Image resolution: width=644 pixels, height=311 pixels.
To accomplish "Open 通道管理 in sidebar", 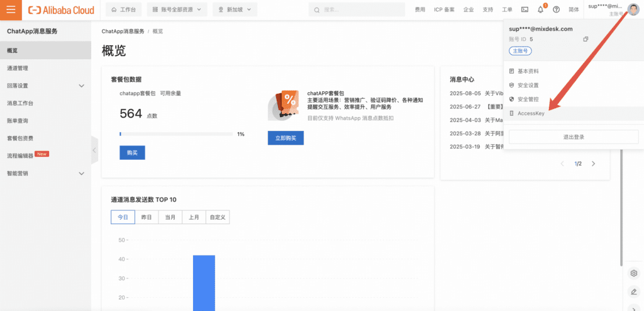I will [x=18, y=68].
